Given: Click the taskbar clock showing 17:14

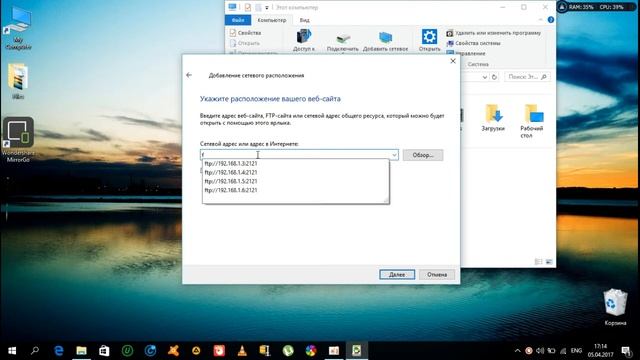Looking at the screenshot, I should tap(600, 350).
